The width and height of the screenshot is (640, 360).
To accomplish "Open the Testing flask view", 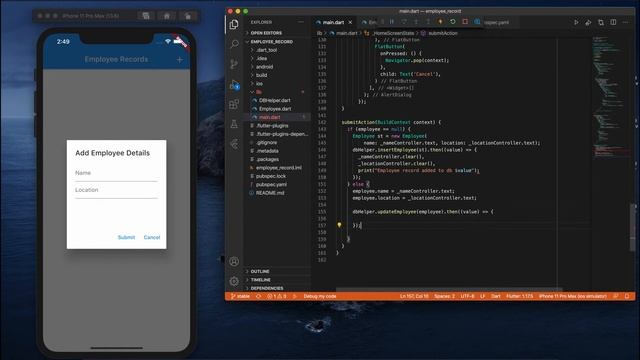I will coord(234,124).
